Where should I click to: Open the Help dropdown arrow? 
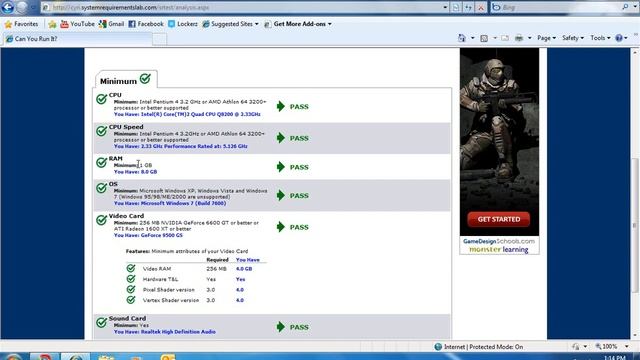click(x=626, y=38)
